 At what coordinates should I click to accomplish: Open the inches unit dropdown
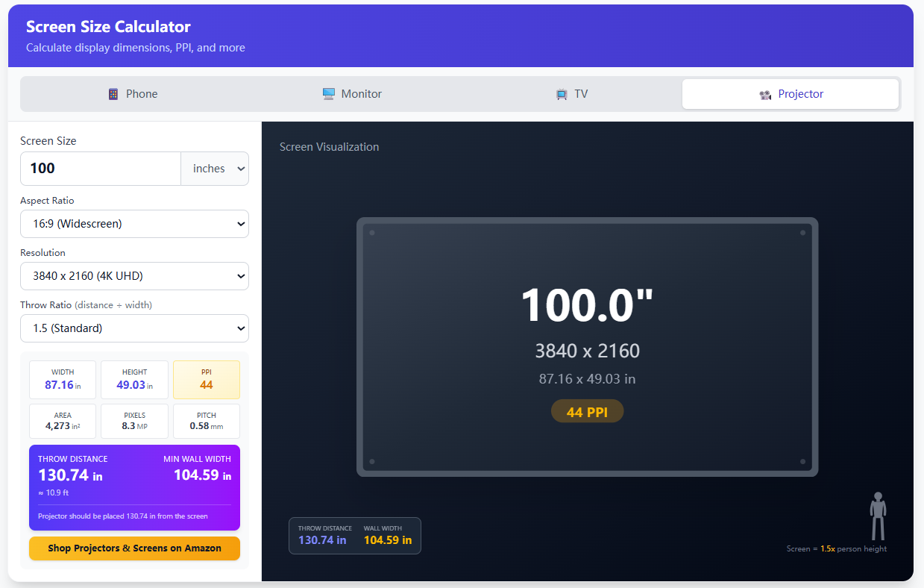pyautogui.click(x=215, y=168)
